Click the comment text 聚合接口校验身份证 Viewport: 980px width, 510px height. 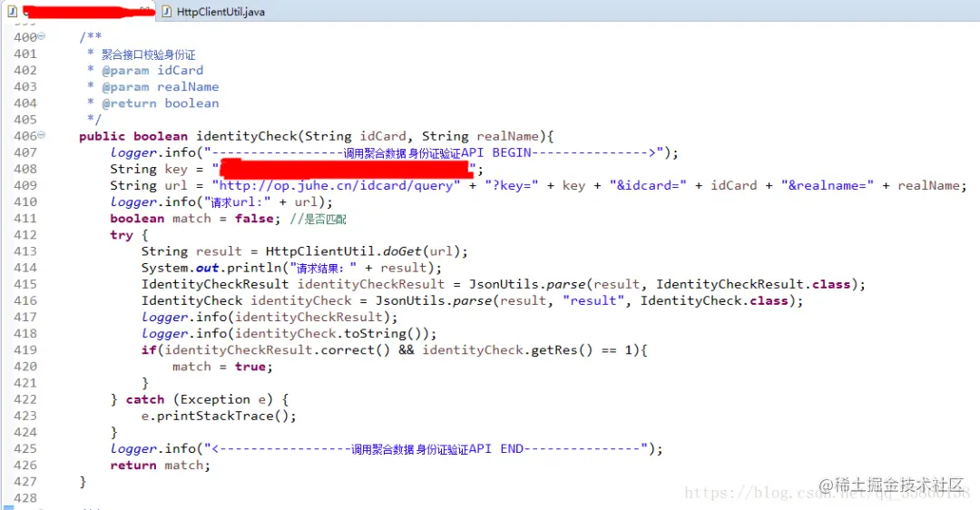pos(149,54)
